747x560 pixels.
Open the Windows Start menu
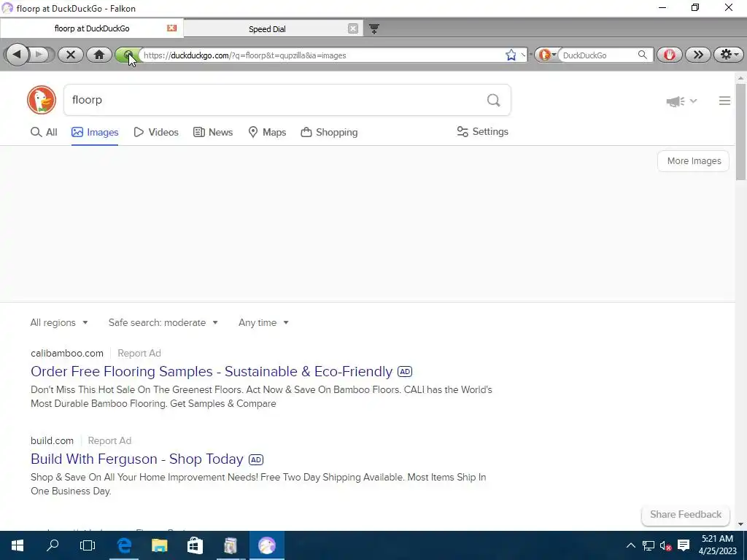[18, 545]
